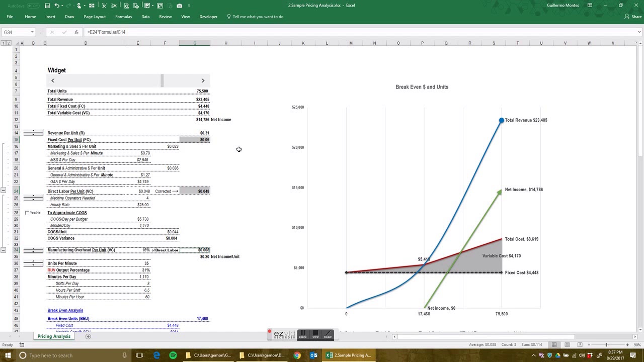This screenshot has height=362, width=644.
Task: Switch to Normal view in status bar
Action: pos(554,345)
